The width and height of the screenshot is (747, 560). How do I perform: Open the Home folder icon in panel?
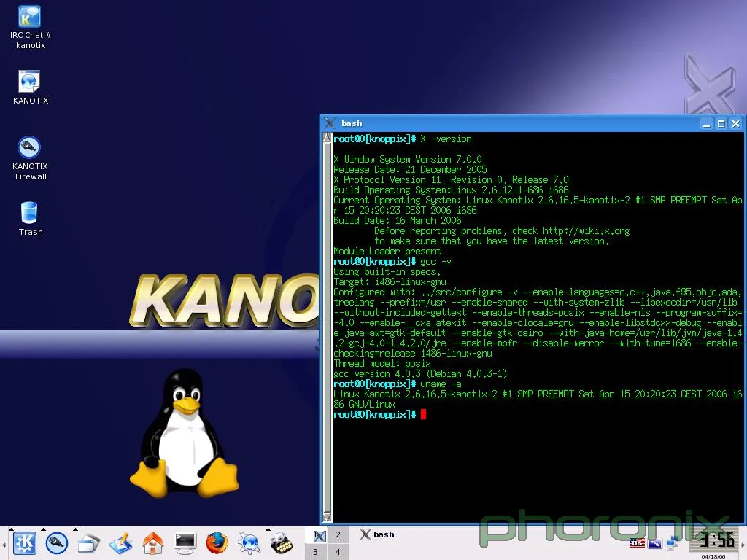153,543
